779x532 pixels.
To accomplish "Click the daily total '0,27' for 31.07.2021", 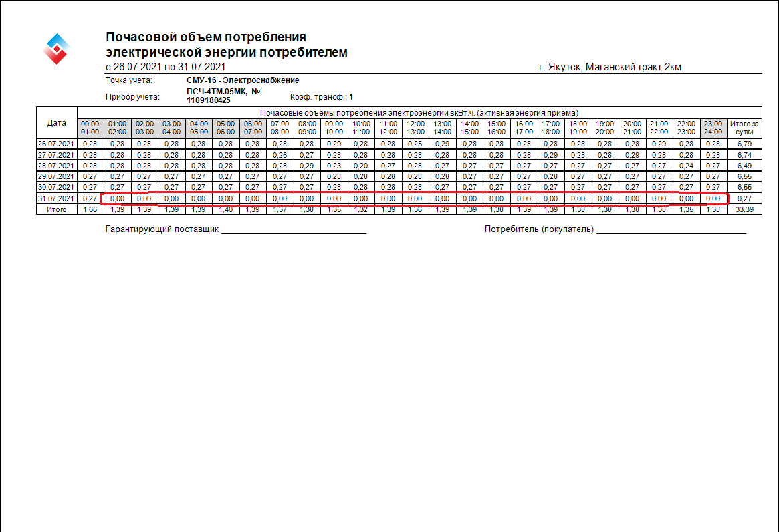I will point(744,198).
